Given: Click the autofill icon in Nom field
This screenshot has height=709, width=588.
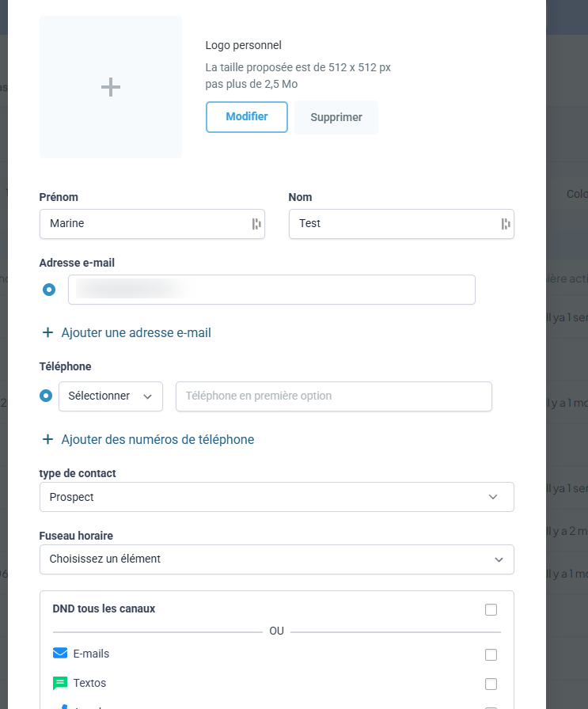Looking at the screenshot, I should click(506, 224).
